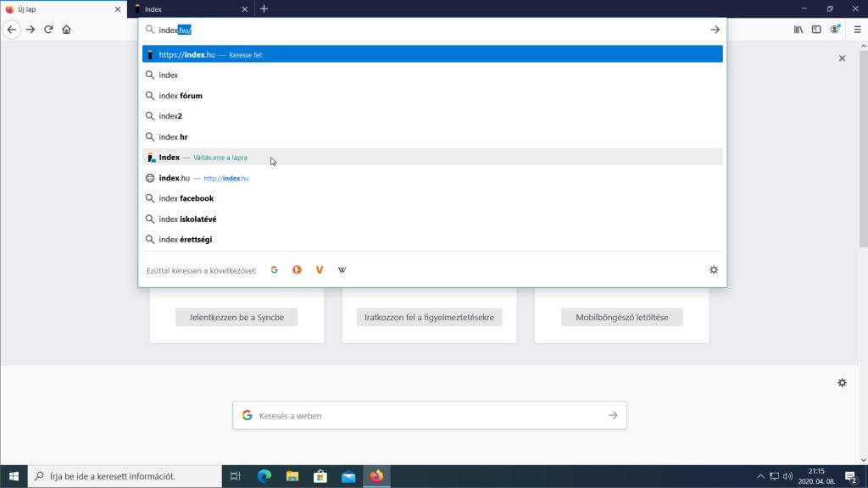Open the volume tray icon

[787, 476]
